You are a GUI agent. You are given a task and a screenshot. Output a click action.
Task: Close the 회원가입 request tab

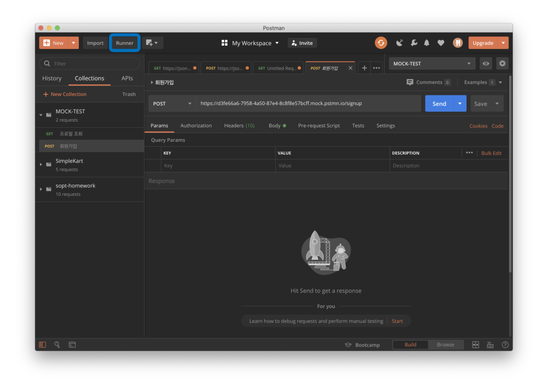(x=350, y=68)
